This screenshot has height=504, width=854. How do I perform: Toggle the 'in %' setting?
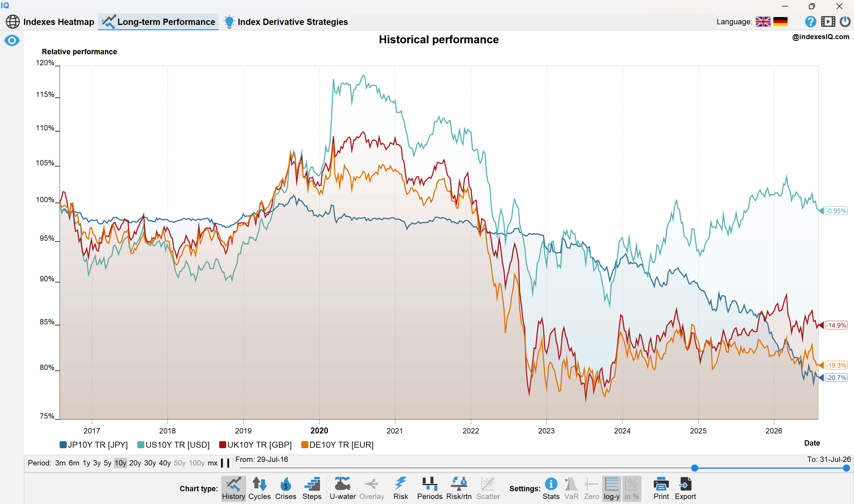click(x=632, y=488)
